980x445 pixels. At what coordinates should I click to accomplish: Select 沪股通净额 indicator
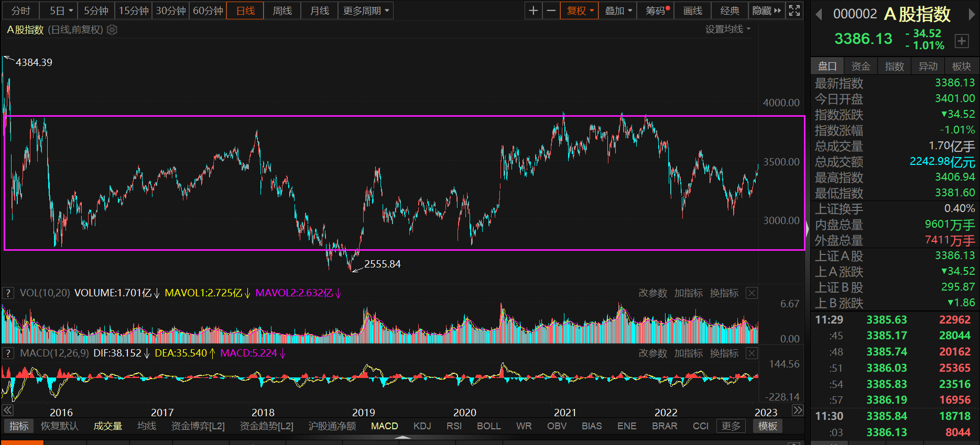coord(332,426)
